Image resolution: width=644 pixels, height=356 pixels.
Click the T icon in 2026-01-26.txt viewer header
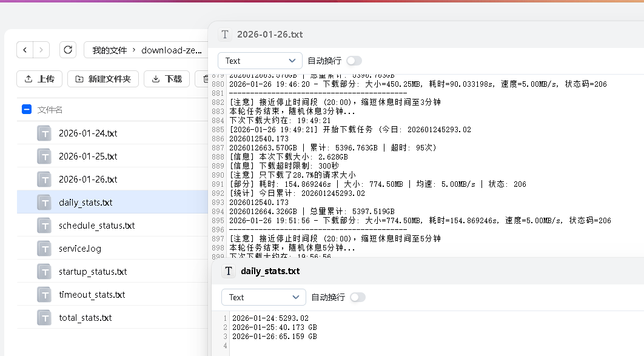(224, 35)
